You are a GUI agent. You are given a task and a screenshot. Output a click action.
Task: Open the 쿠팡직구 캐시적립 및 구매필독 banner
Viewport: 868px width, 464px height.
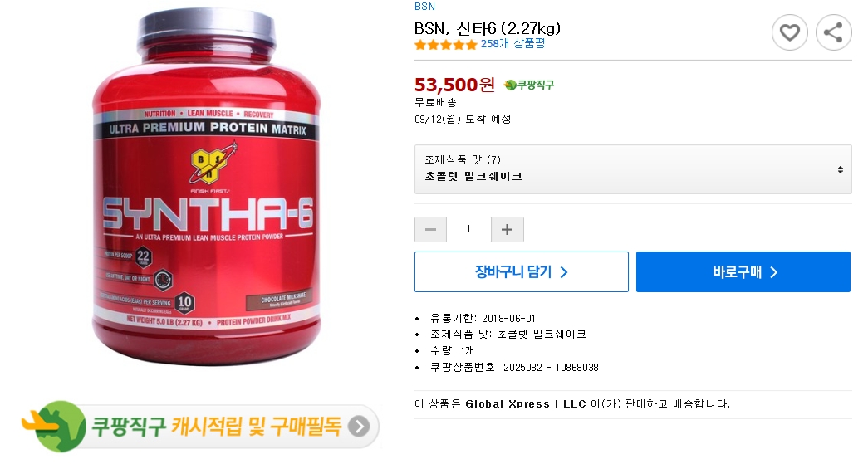click(200, 427)
